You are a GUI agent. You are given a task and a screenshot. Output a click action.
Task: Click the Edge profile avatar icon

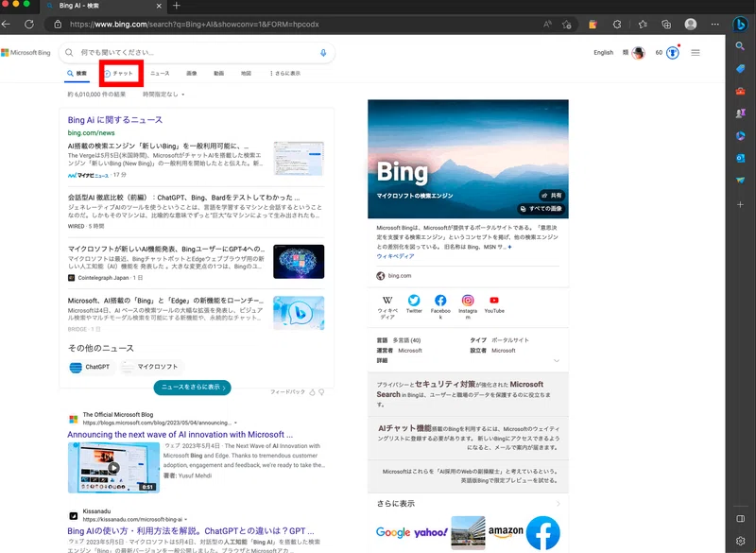(691, 25)
